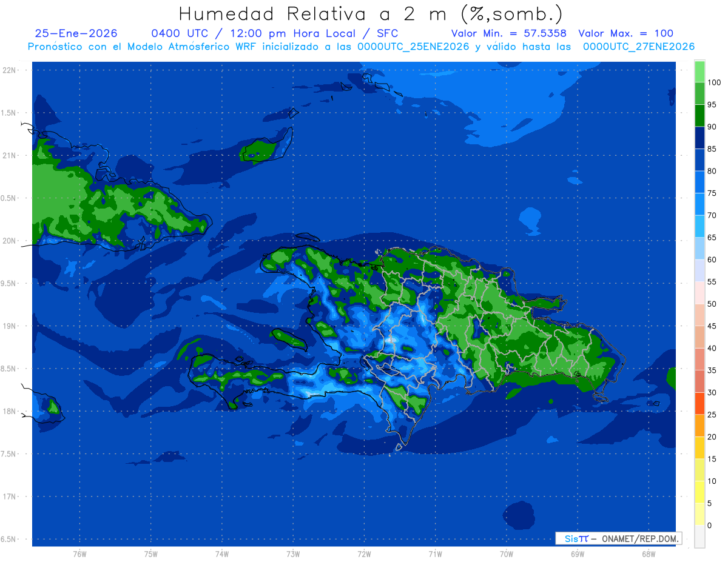Screen dimensions: 728x562
Task: Click the '71W' longitude axis label
Action: [435, 554]
